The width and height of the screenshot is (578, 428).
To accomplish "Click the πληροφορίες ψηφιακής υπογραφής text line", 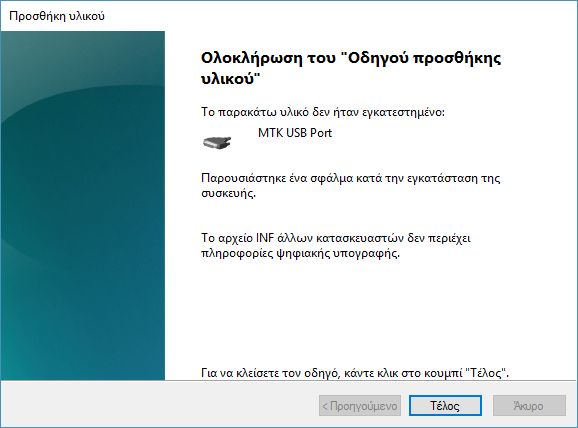I will (x=300, y=254).
